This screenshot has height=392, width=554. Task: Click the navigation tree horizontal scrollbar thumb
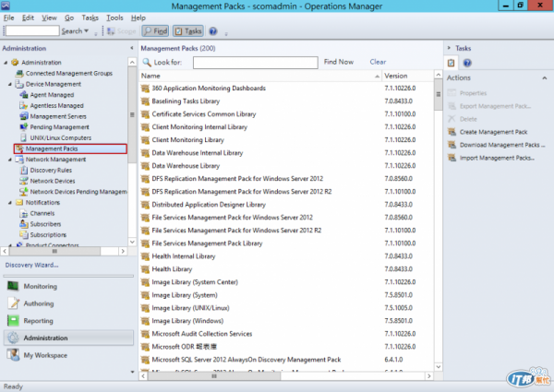(54, 251)
